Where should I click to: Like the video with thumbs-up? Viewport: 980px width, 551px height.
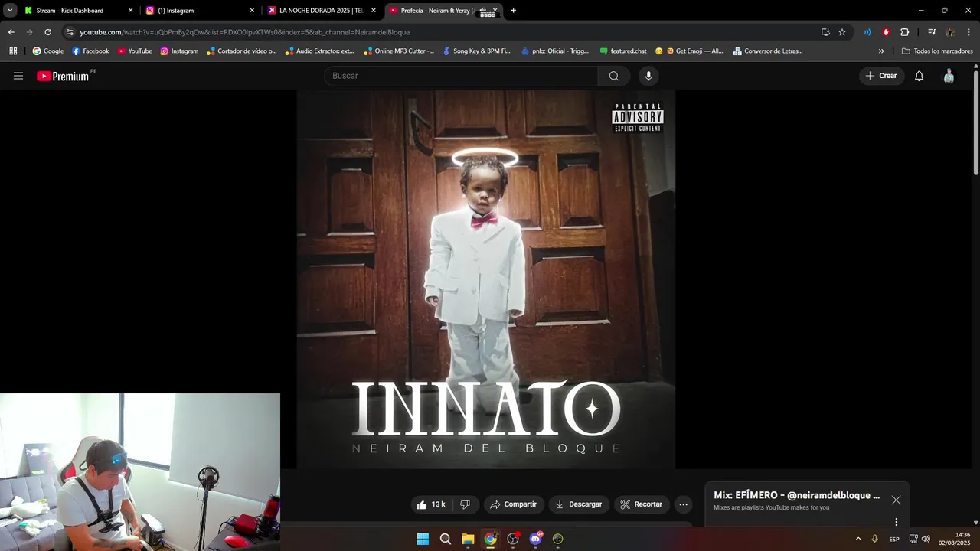(x=430, y=504)
